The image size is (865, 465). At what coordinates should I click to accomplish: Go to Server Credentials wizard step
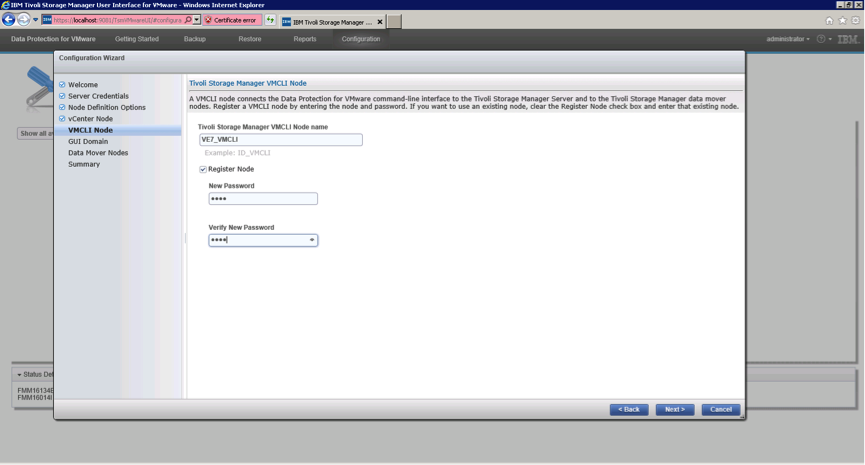[x=98, y=96]
